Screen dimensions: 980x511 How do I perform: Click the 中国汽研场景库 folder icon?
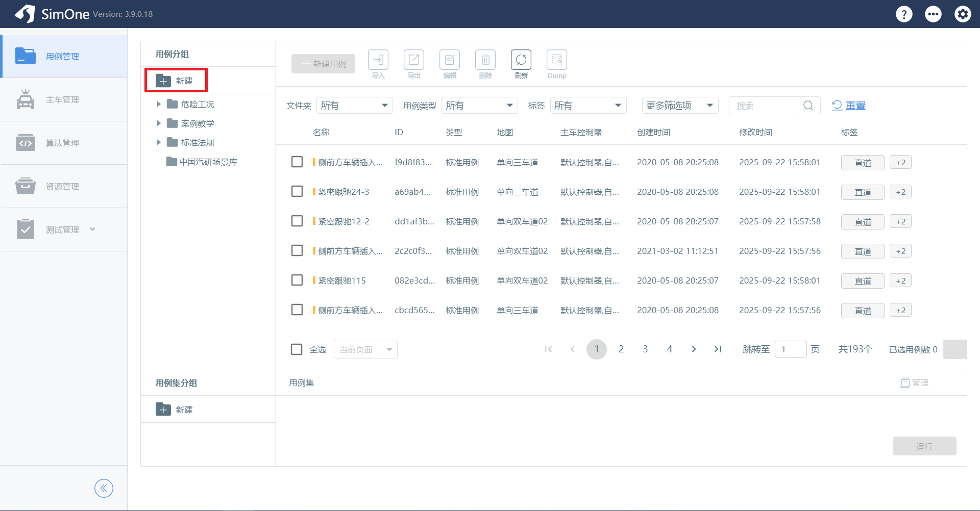pos(171,162)
